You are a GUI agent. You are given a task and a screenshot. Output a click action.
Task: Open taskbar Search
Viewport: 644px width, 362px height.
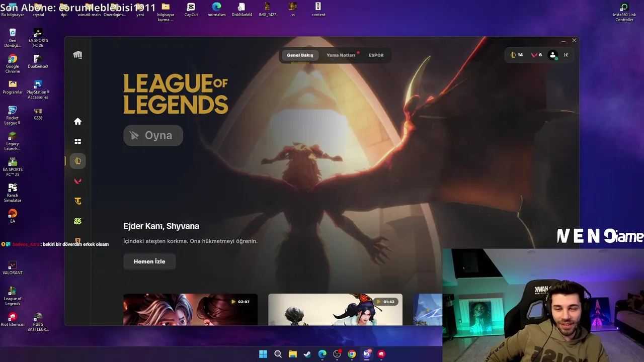pyautogui.click(x=278, y=354)
